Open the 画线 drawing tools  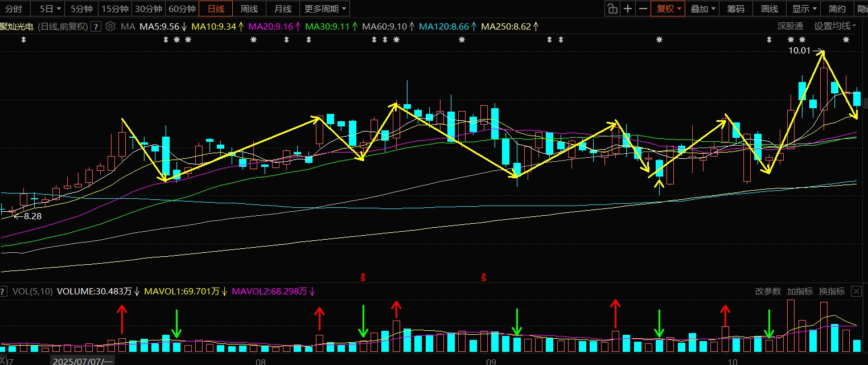770,9
